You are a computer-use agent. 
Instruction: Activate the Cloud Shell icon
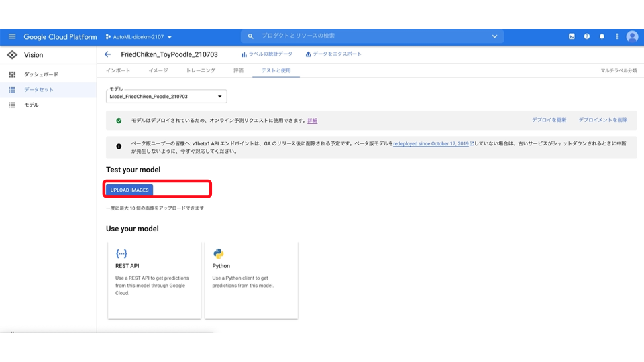[572, 36]
